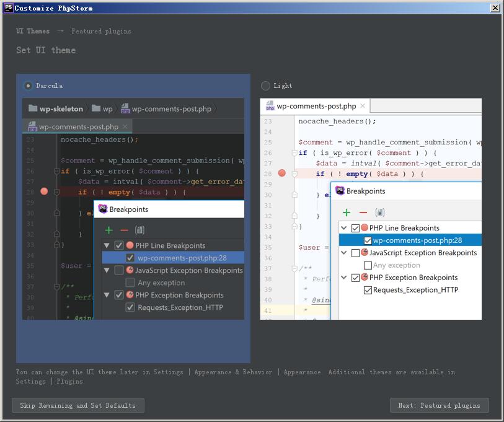Click PHP file icon on Darcula editor tab
Screen dimensions: 504x422
click(32, 126)
